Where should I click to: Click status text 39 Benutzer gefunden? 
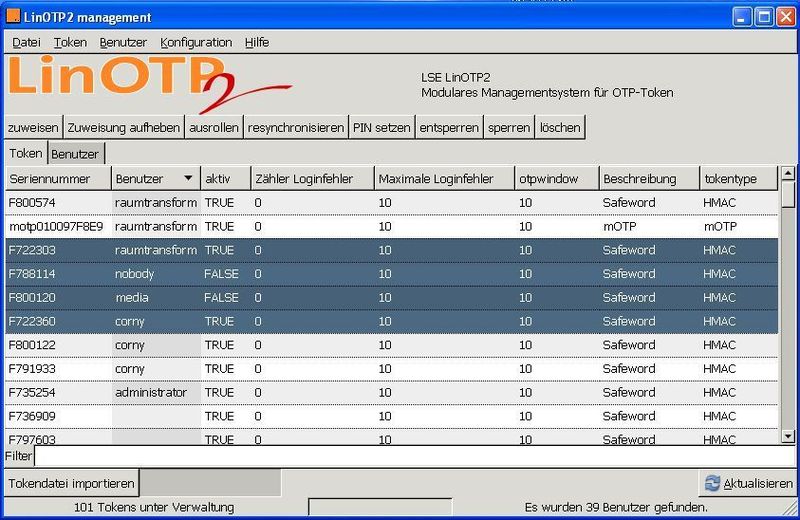coord(616,507)
